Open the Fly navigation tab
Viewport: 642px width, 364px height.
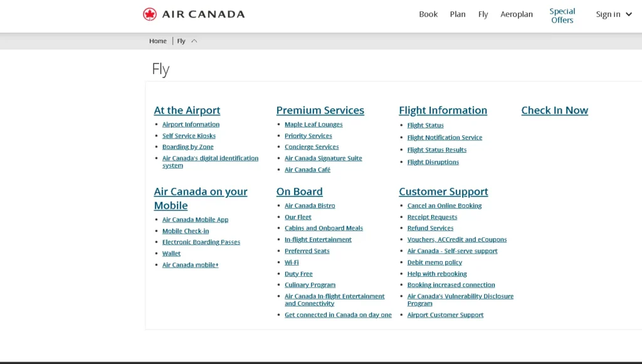click(x=483, y=14)
